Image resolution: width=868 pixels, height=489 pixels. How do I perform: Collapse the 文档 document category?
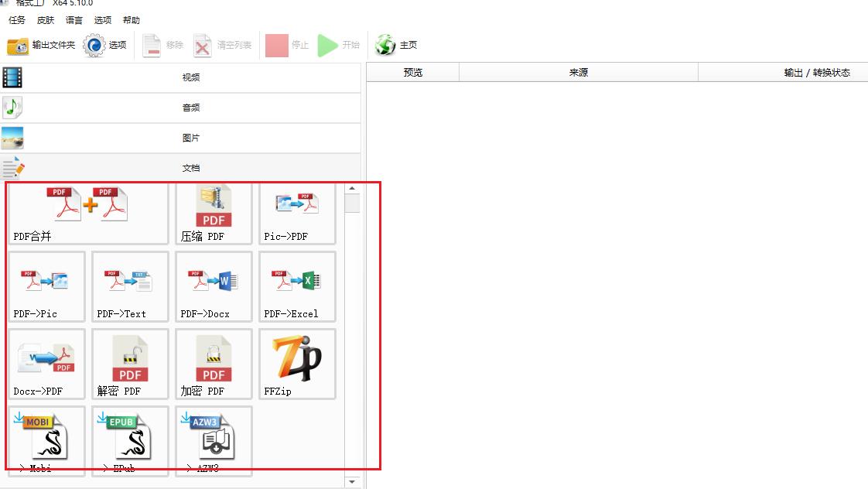(x=180, y=168)
